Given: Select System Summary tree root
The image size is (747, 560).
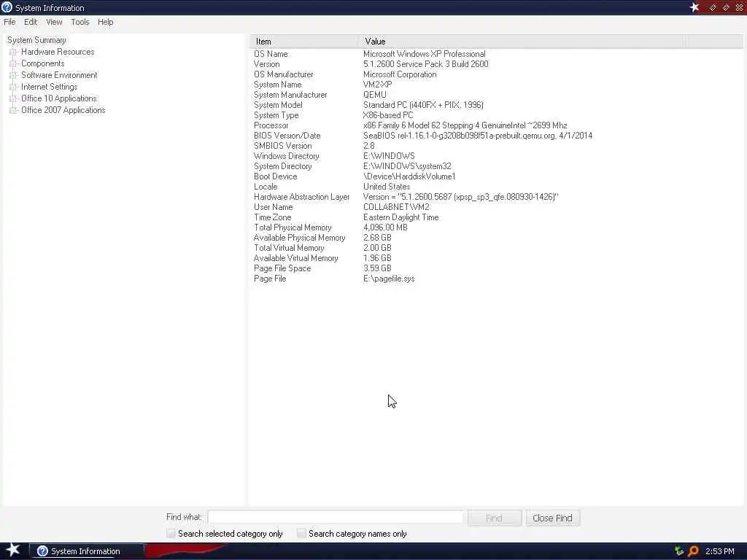Looking at the screenshot, I should point(36,40).
